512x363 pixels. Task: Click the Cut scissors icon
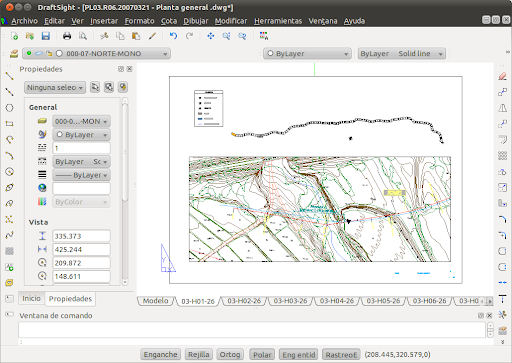click(x=104, y=36)
